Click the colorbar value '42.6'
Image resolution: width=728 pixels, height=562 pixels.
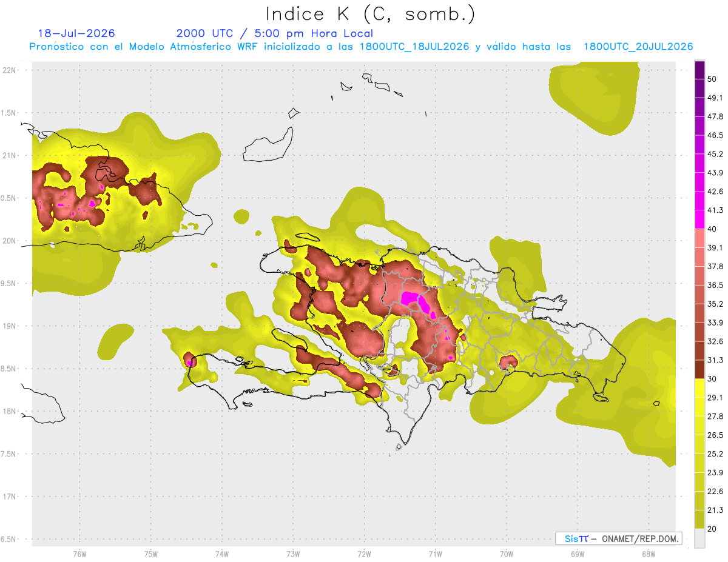coord(715,192)
